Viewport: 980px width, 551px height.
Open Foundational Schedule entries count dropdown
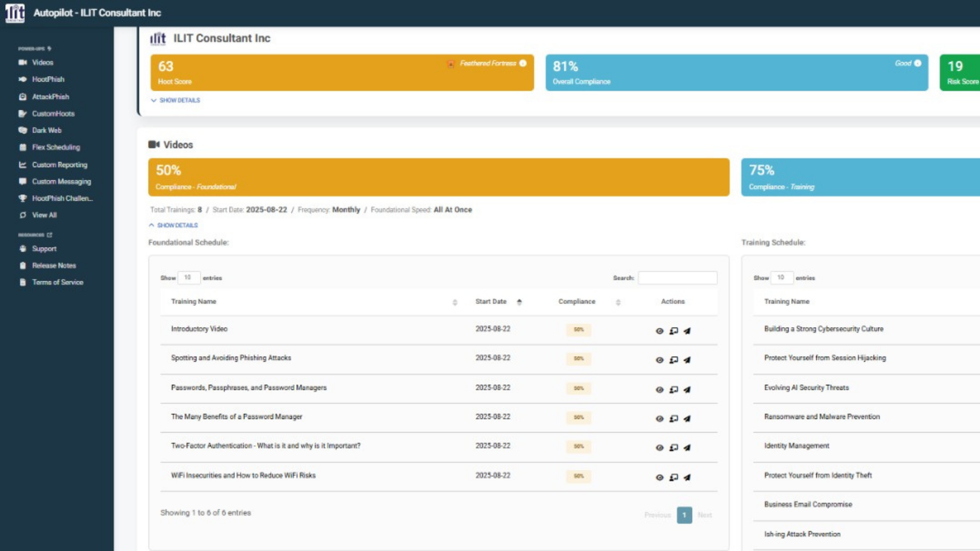pyautogui.click(x=189, y=278)
